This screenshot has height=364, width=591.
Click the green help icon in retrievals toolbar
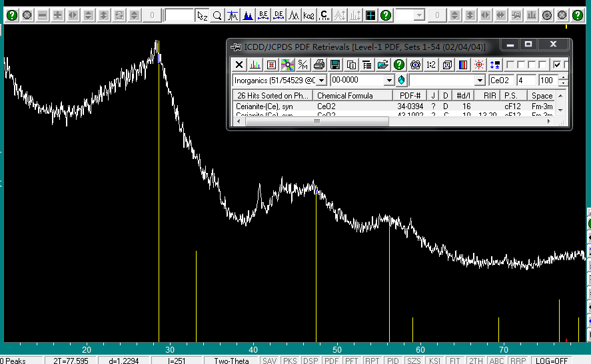click(x=398, y=65)
